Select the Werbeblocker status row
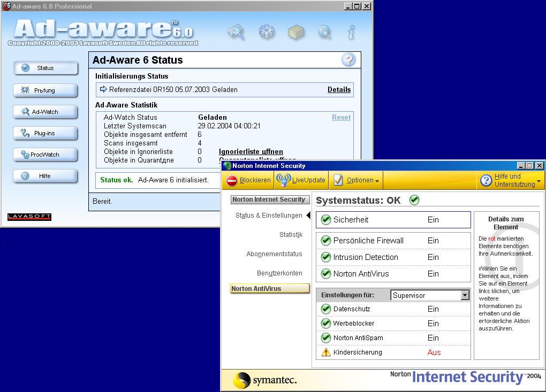This screenshot has width=546, height=392. [x=393, y=324]
